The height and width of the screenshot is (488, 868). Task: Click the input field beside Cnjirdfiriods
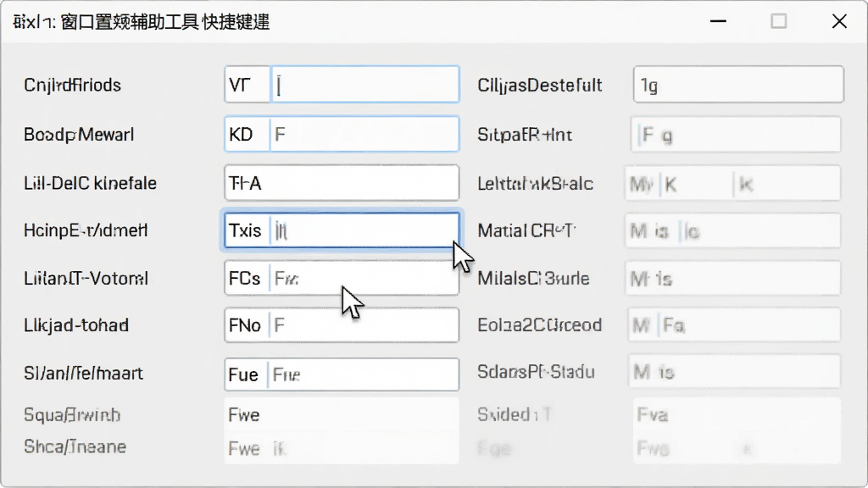point(342,85)
